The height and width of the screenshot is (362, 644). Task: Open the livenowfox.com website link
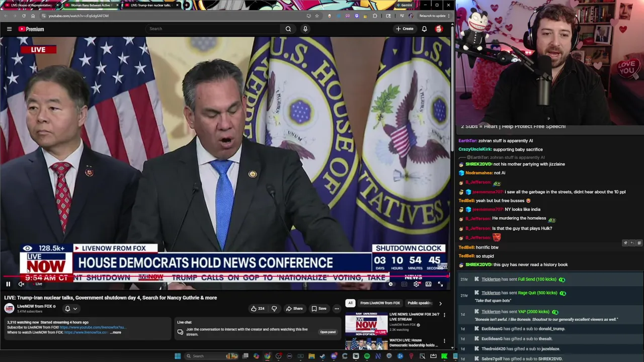tap(86, 332)
